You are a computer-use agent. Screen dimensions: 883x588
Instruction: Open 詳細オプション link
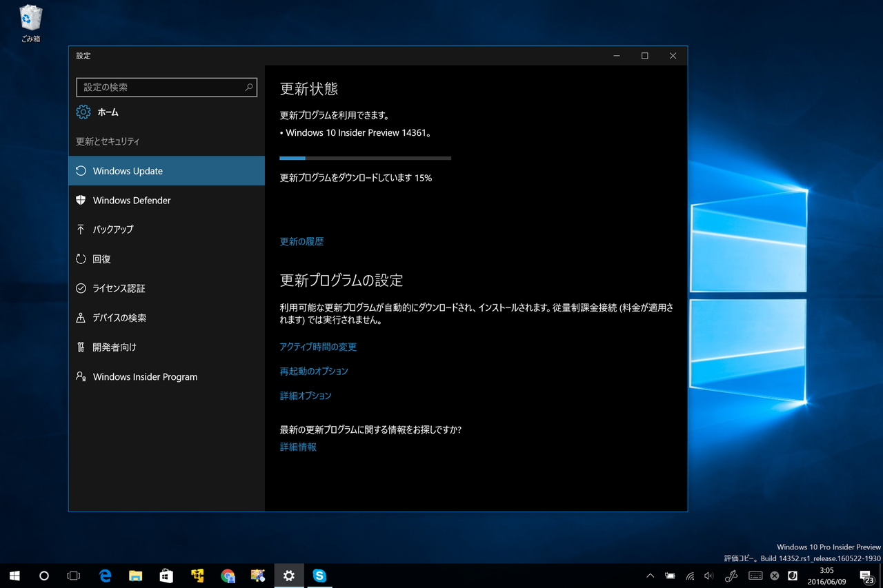(306, 396)
